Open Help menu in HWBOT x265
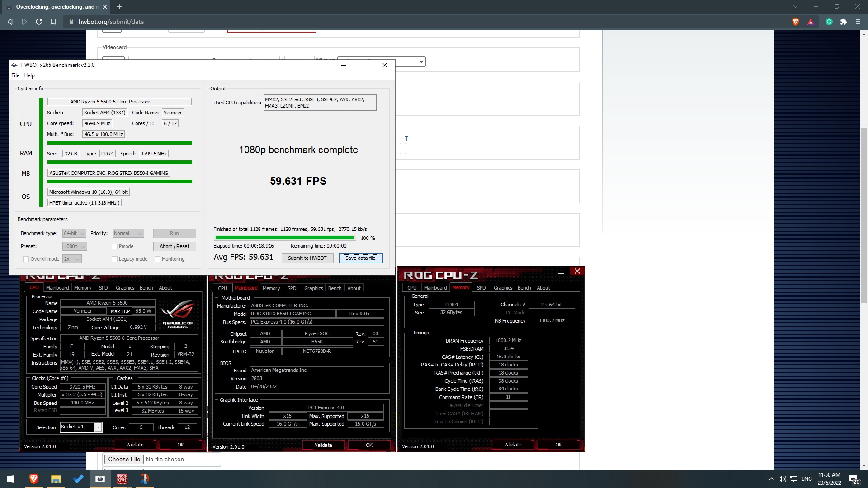The image size is (868, 488). click(29, 75)
